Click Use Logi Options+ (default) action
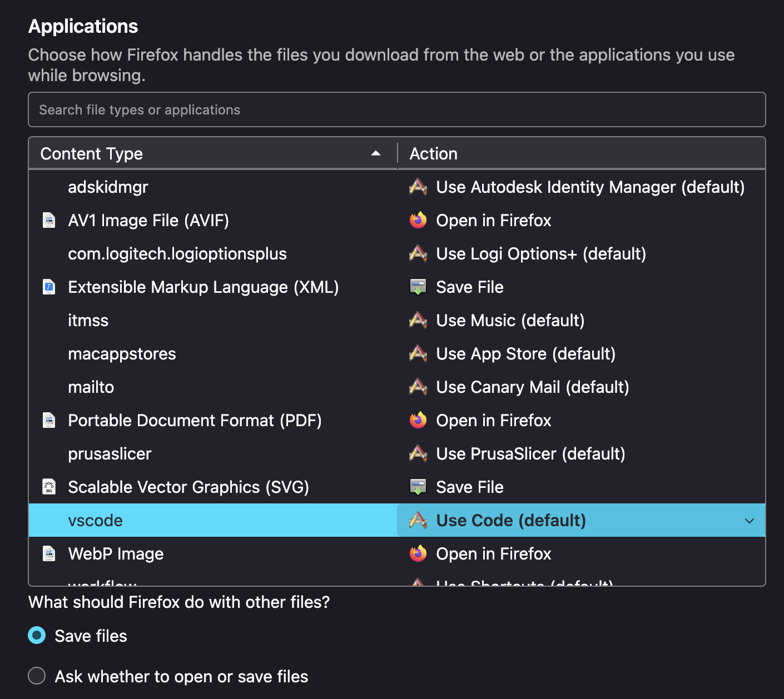This screenshot has width=784, height=699. [x=541, y=254]
